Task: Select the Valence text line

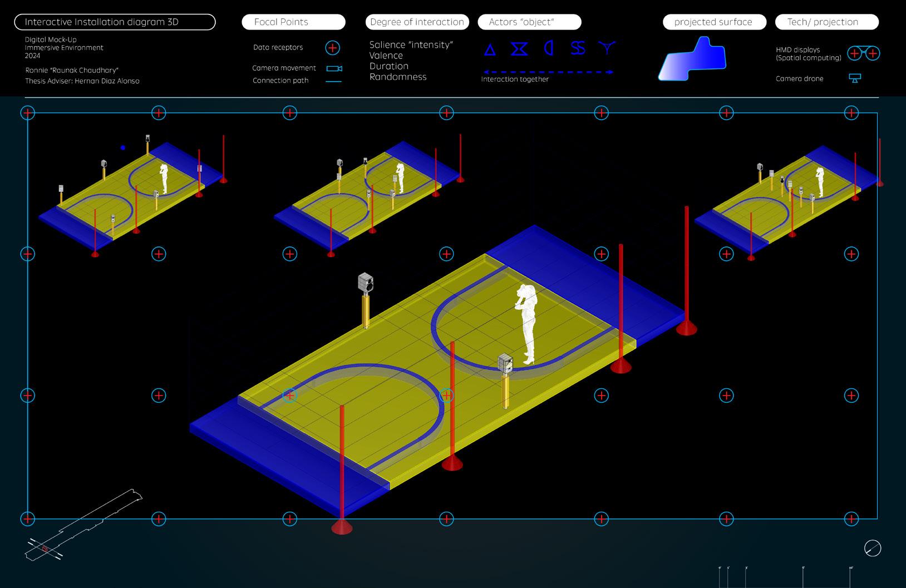Action: coord(386,56)
